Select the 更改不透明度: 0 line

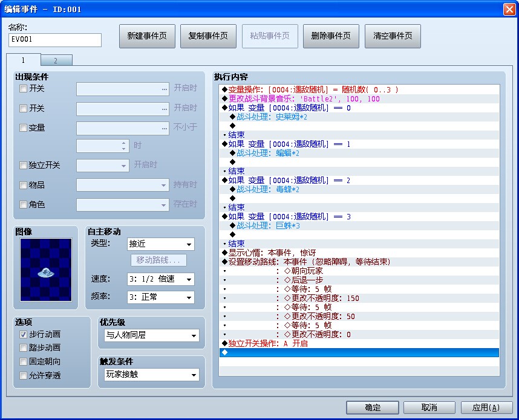(359, 335)
